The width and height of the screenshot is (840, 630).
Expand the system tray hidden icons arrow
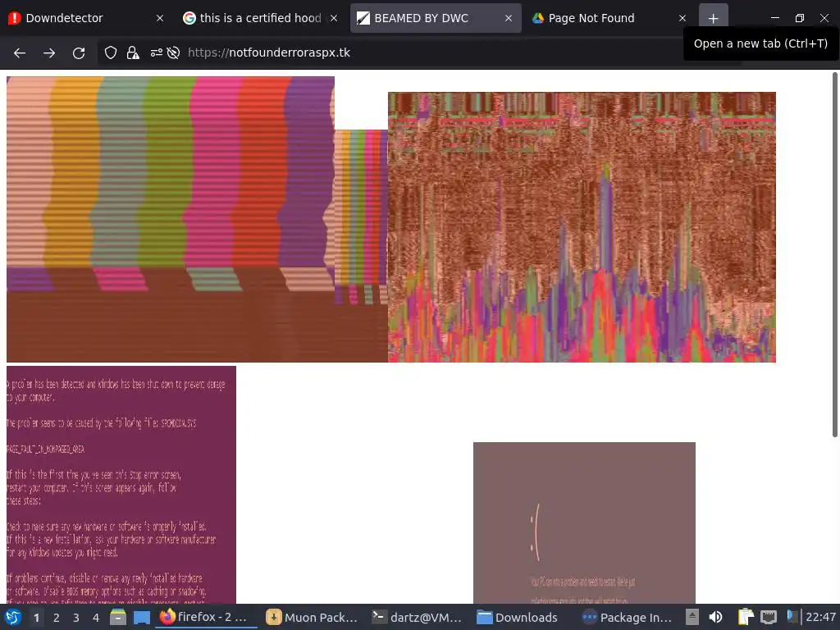click(692, 617)
